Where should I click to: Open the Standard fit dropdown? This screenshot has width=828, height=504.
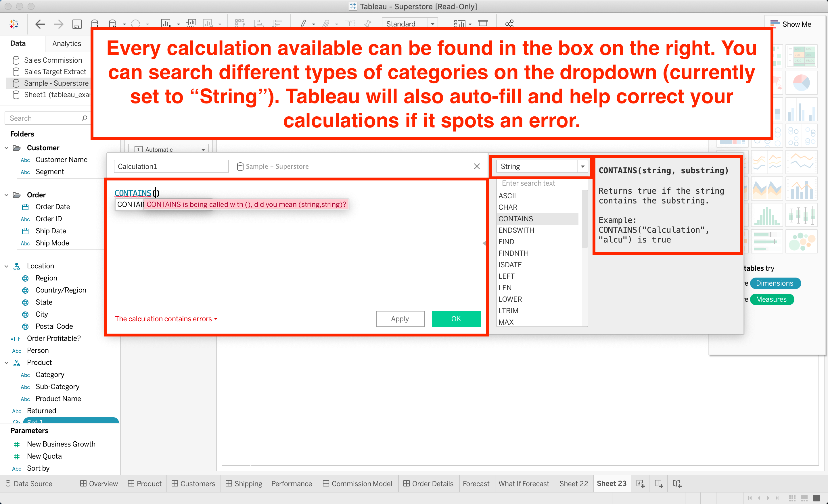pyautogui.click(x=432, y=24)
